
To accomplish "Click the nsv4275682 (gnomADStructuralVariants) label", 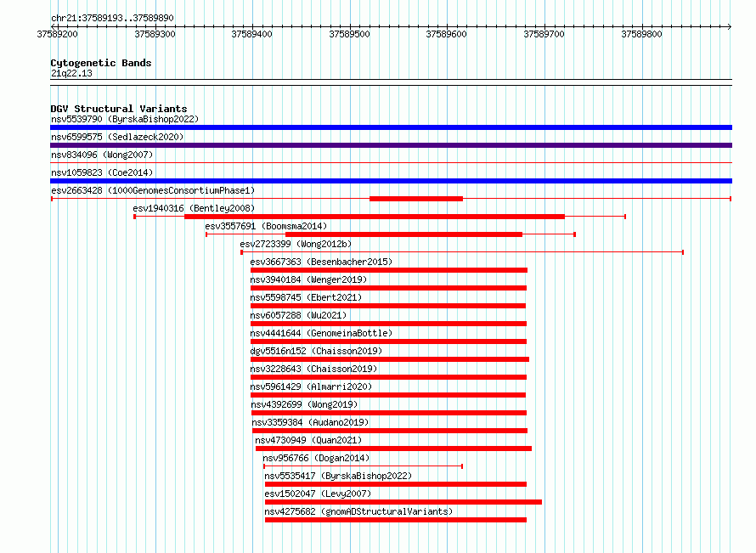I will coord(358,511).
